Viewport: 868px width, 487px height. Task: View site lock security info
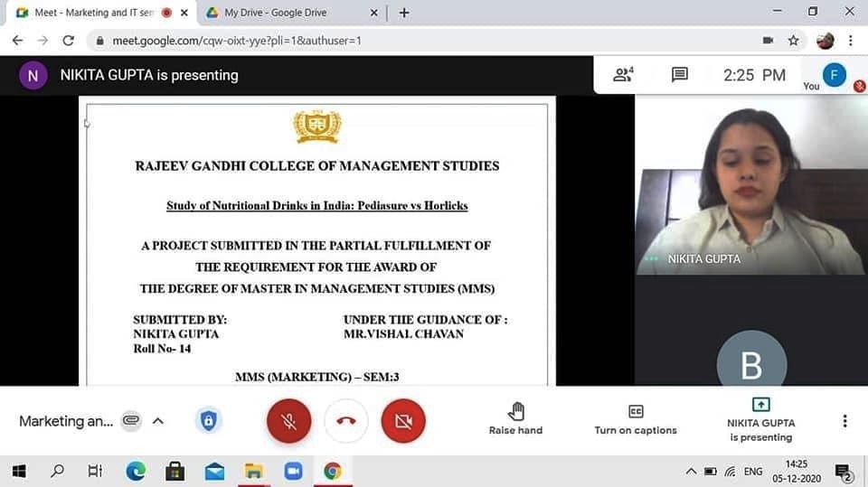99,41
